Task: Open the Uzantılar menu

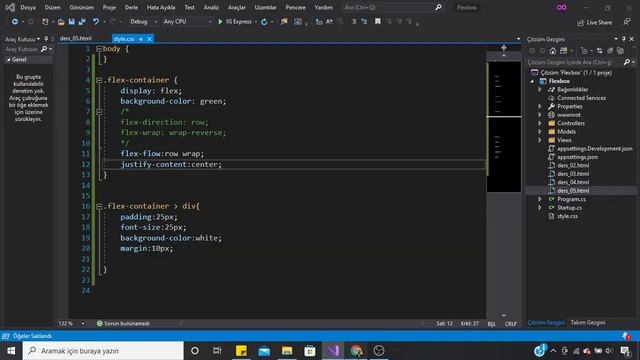Action: point(265,7)
